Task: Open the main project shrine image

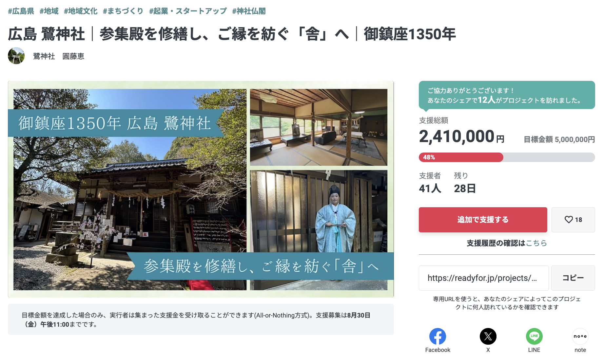Action: click(201, 189)
